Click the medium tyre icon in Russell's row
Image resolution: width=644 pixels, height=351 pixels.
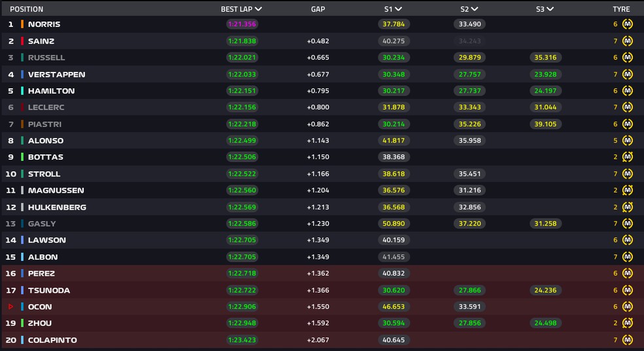pyautogui.click(x=627, y=58)
